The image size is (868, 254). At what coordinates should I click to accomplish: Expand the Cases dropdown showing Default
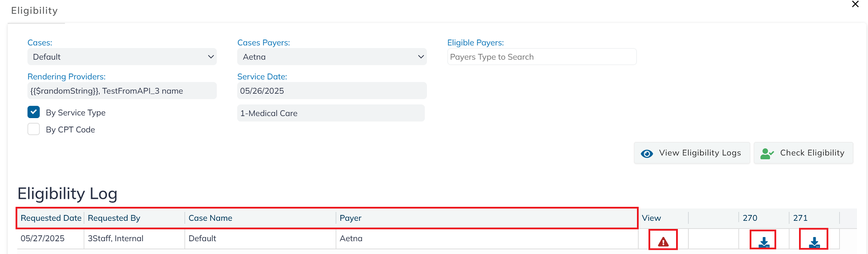[122, 56]
